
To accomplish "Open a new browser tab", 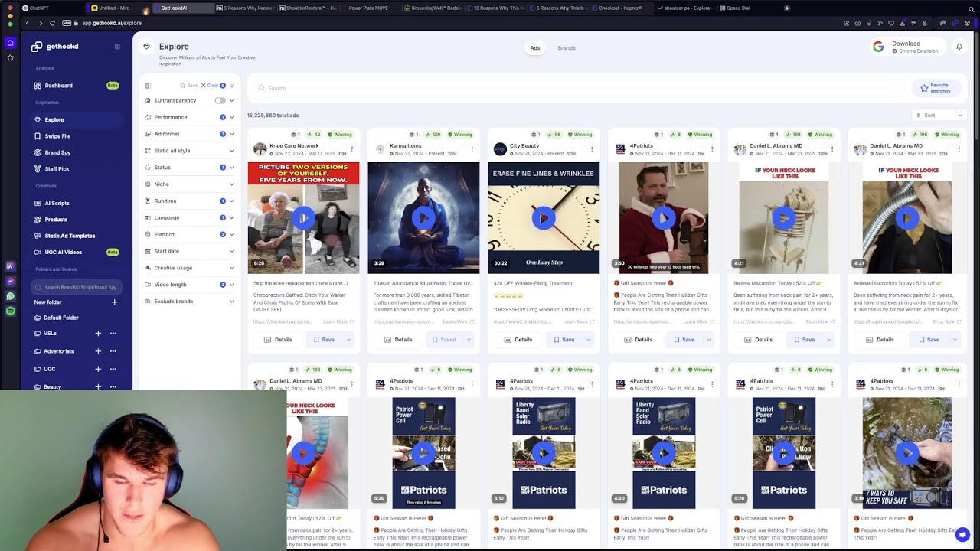I will (786, 8).
